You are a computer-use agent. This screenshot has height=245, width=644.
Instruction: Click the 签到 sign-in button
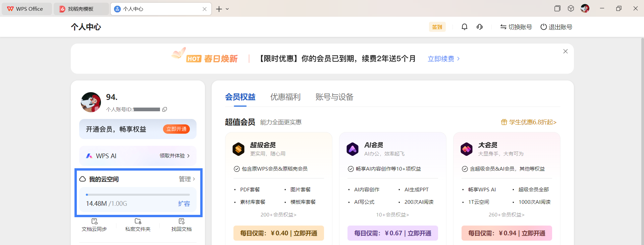click(437, 27)
